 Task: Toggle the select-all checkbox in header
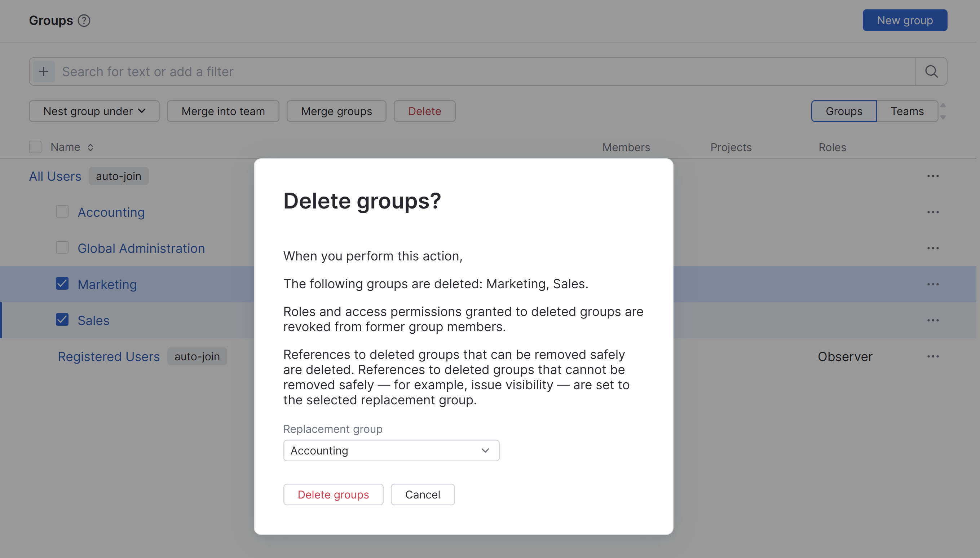coord(35,147)
